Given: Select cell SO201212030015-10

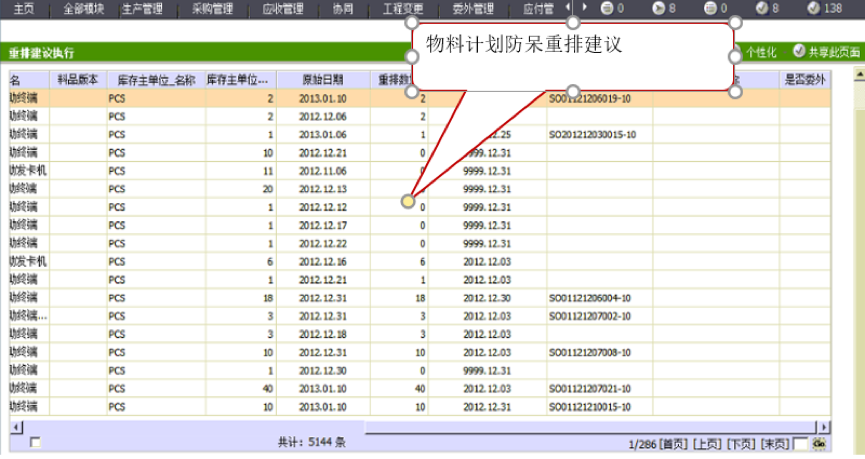Looking at the screenshot, I should pyautogui.click(x=592, y=135).
